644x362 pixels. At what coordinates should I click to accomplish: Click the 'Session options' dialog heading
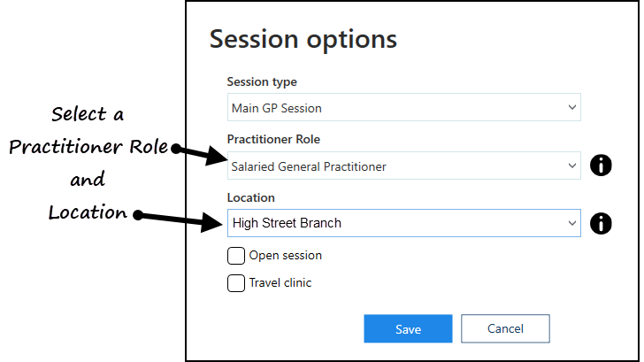303,40
